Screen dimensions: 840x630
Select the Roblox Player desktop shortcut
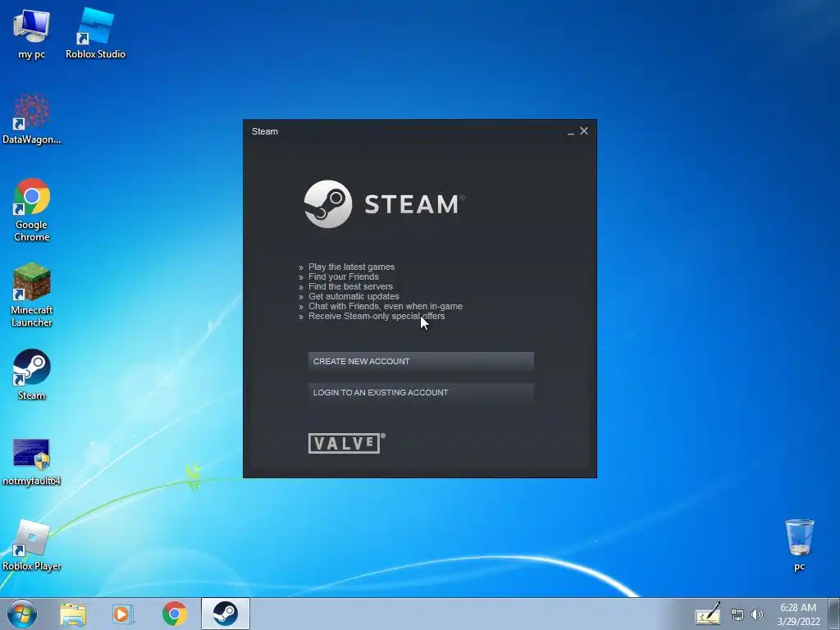(x=32, y=546)
